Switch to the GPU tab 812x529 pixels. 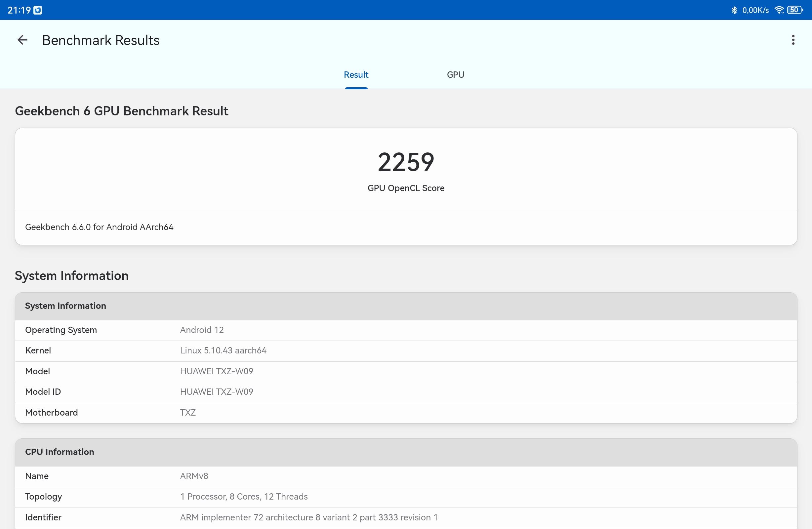(x=456, y=74)
